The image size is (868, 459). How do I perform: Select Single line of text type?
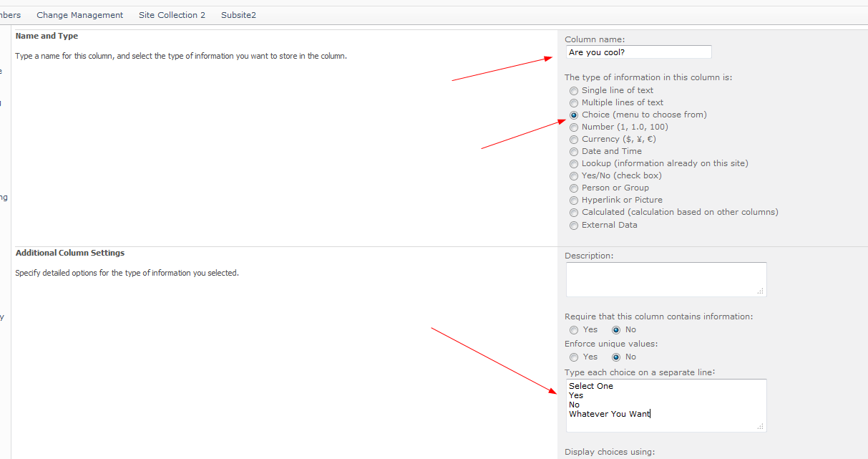point(574,91)
